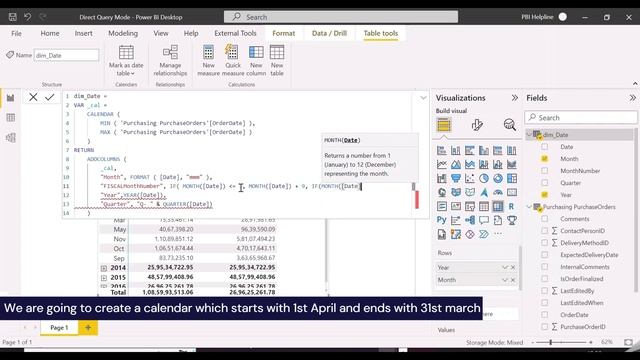Open the Mark as date table option
This screenshot has width=640, height=360.
126,61
